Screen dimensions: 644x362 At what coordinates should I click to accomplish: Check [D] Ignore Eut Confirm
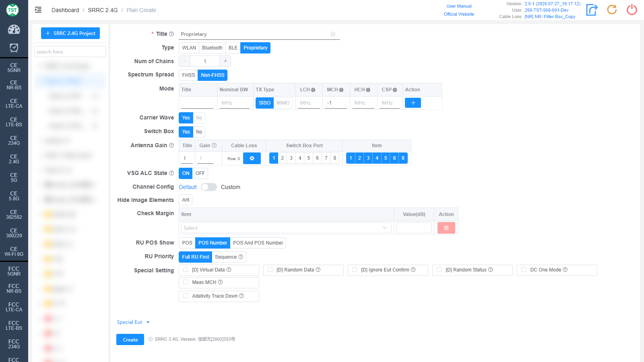tap(355, 270)
